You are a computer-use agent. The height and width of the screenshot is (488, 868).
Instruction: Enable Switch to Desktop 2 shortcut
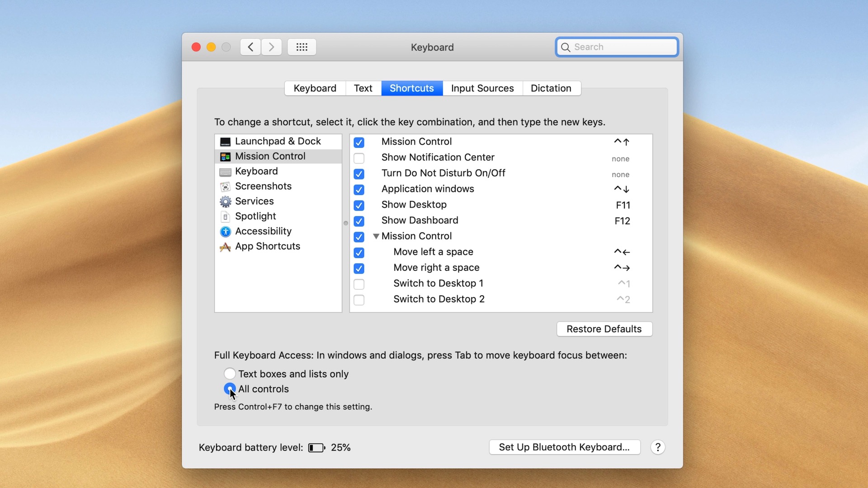pyautogui.click(x=359, y=299)
